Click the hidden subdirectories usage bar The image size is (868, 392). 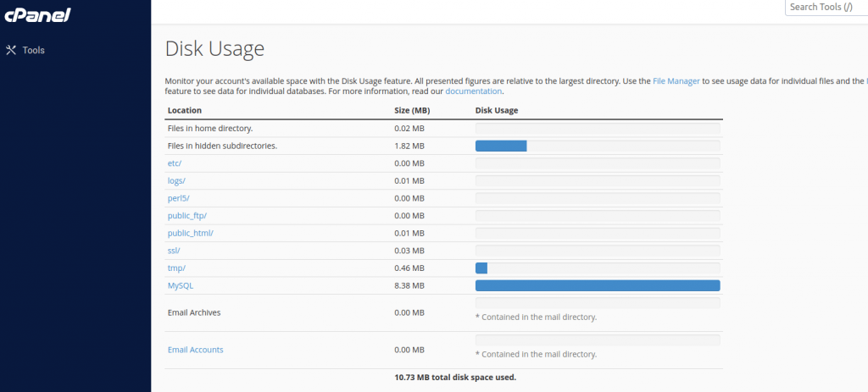pyautogui.click(x=501, y=146)
